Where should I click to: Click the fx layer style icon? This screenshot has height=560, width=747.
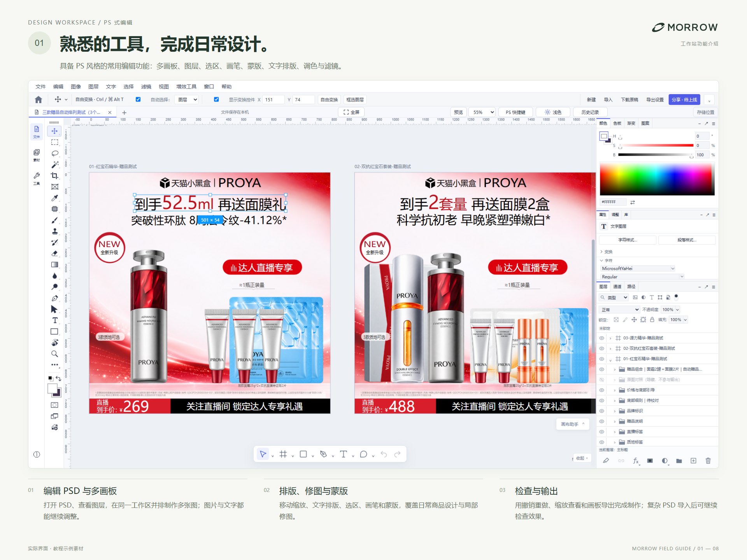pyautogui.click(x=636, y=461)
